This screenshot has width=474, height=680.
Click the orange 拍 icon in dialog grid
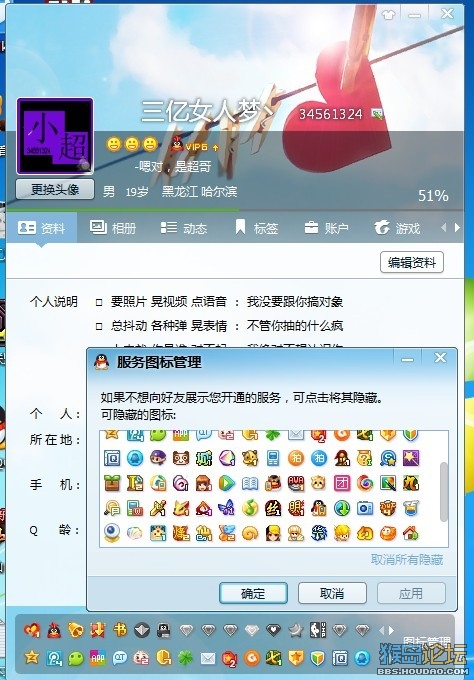(296, 458)
